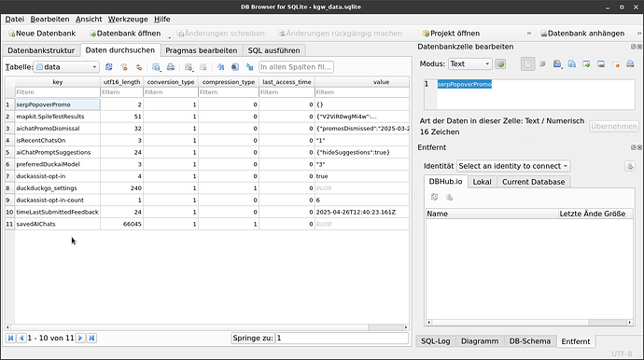The image size is (644, 360).
Task: Click the save table as currently displayed icon
Action: 156,67
